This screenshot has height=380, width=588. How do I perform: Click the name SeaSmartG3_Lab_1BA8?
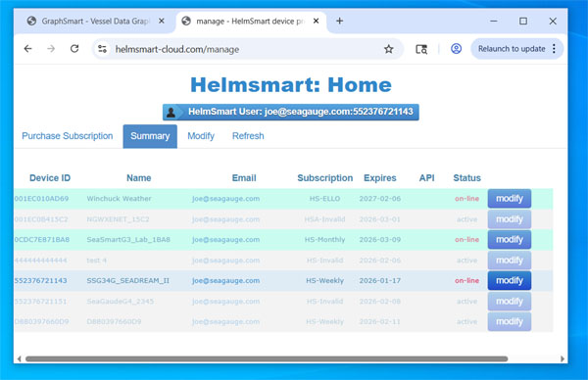128,240
